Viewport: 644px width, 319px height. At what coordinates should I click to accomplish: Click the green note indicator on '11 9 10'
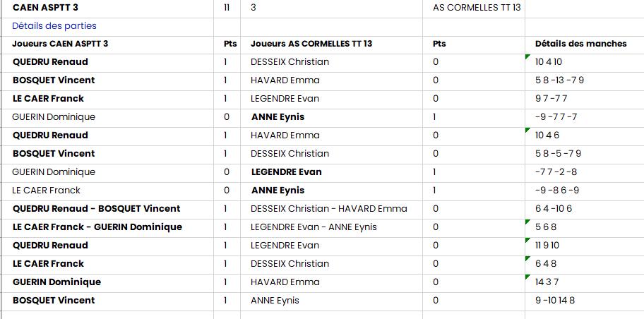coord(528,239)
